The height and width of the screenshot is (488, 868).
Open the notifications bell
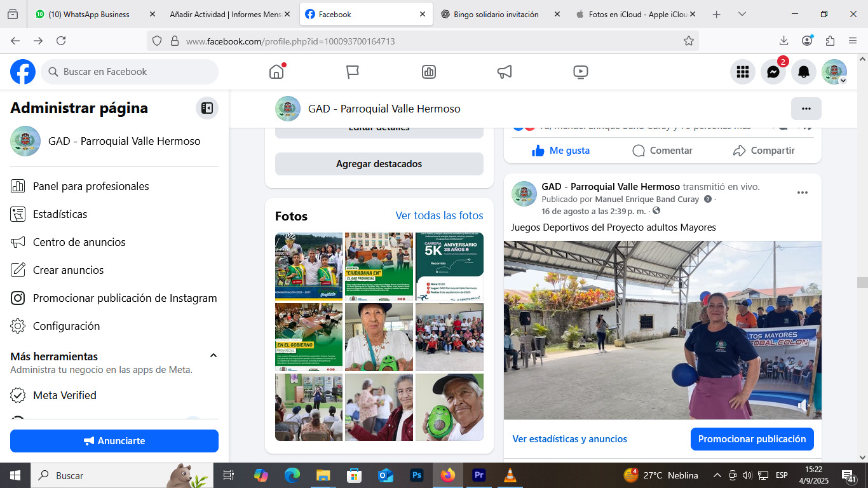tap(803, 72)
